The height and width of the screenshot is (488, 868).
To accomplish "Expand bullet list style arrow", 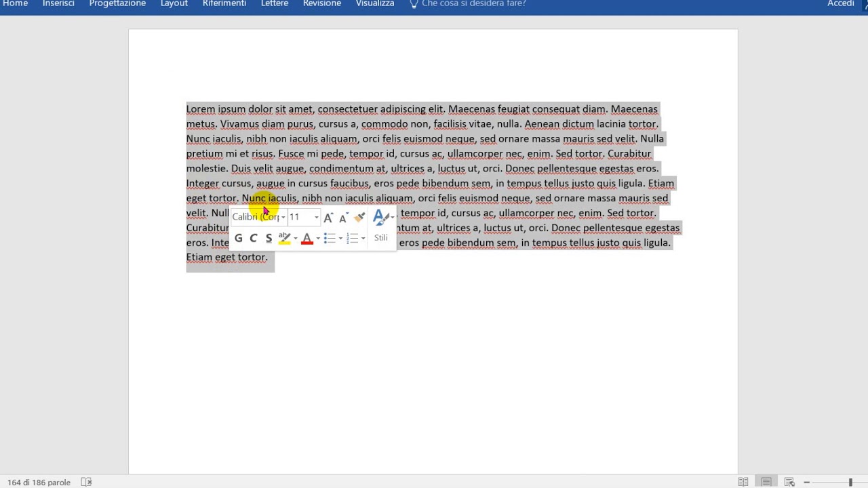I will [x=340, y=238].
